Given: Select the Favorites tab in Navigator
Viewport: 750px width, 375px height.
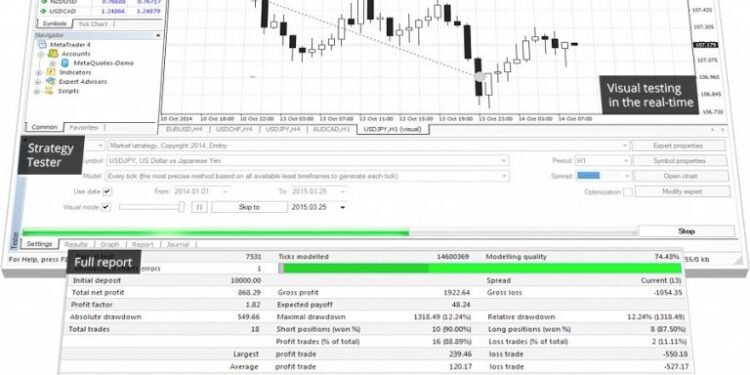Looking at the screenshot, I should pyautogui.click(x=83, y=128).
